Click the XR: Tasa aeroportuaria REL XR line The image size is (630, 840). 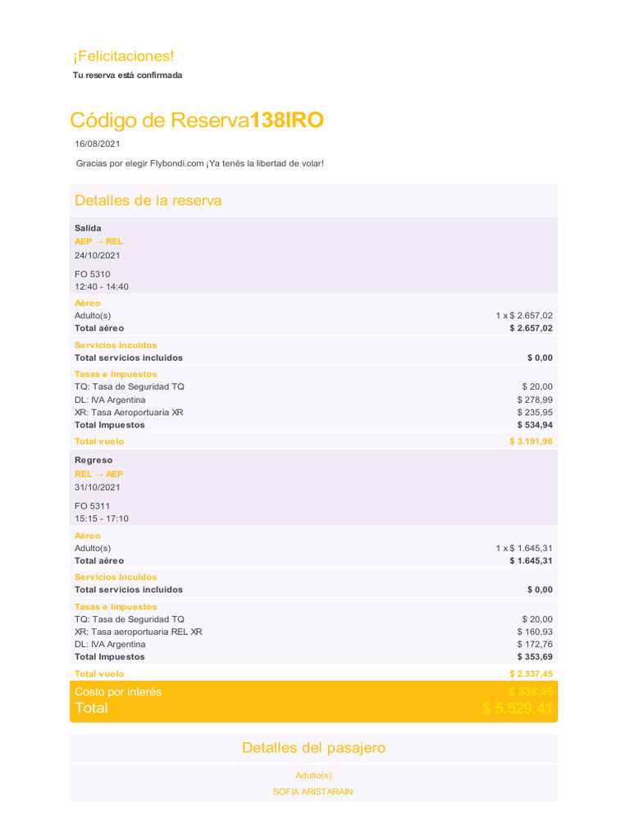tap(138, 632)
